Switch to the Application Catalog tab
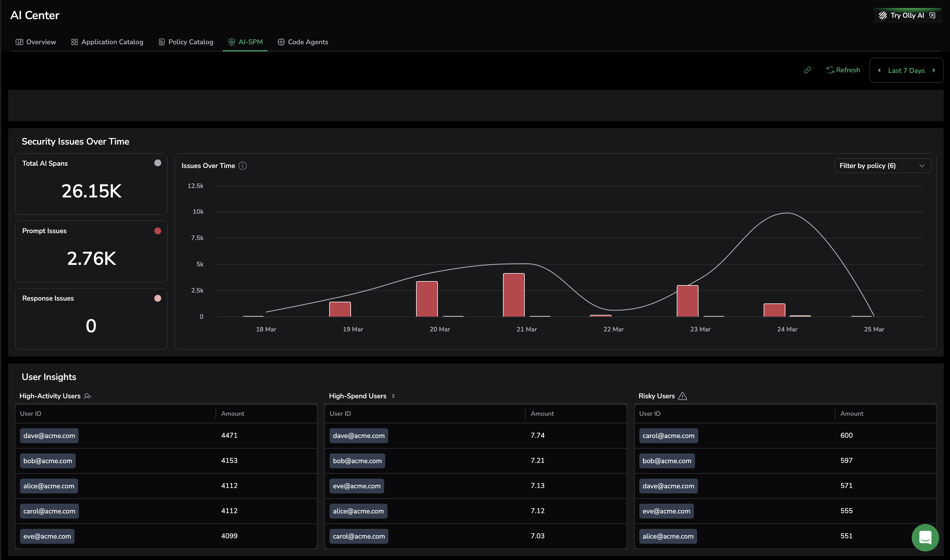950x560 pixels. (107, 42)
